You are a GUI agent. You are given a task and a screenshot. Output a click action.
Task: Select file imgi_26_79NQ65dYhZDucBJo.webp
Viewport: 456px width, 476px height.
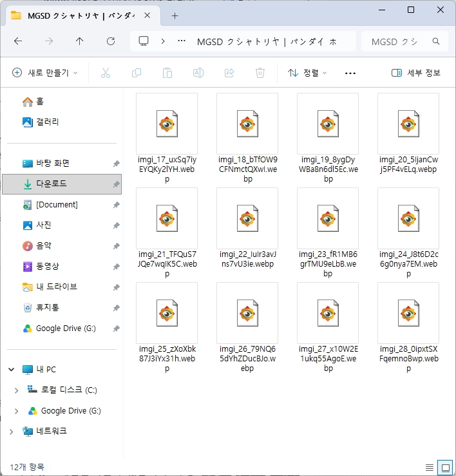click(247, 328)
